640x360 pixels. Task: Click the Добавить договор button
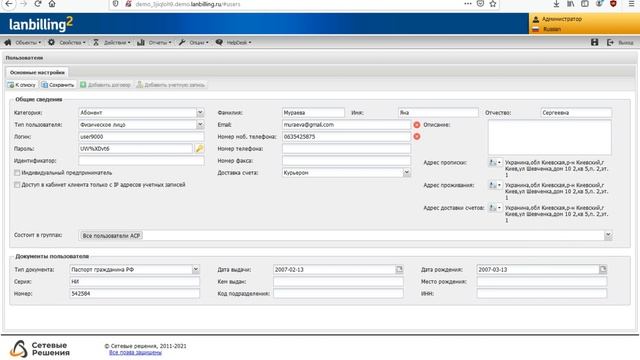(105, 85)
